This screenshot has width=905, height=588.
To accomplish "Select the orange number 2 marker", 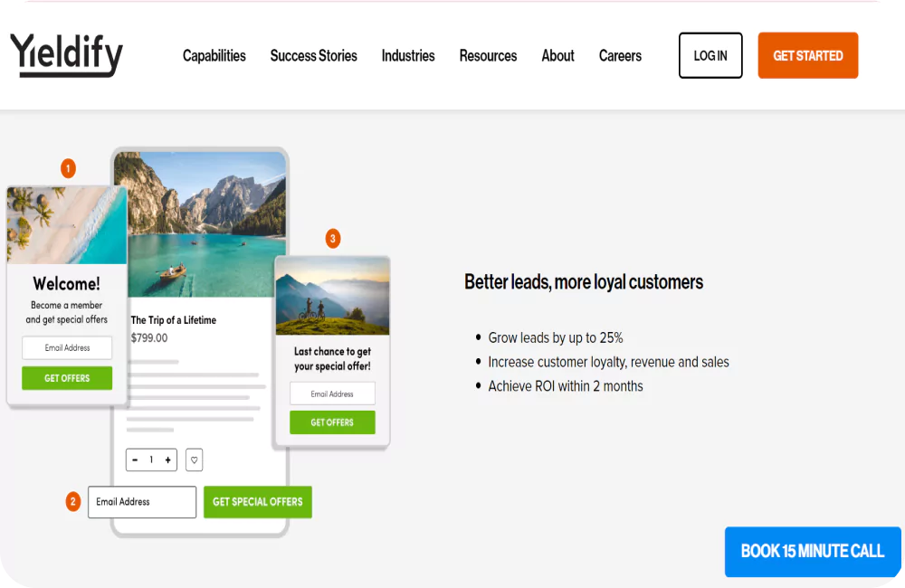I will tap(72, 501).
